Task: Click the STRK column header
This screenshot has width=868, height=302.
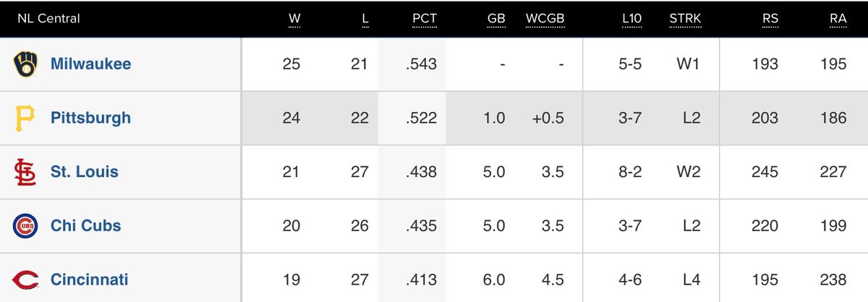Action: [x=685, y=18]
